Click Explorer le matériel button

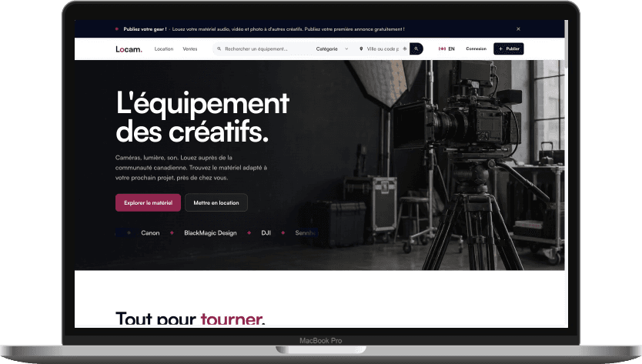click(149, 202)
